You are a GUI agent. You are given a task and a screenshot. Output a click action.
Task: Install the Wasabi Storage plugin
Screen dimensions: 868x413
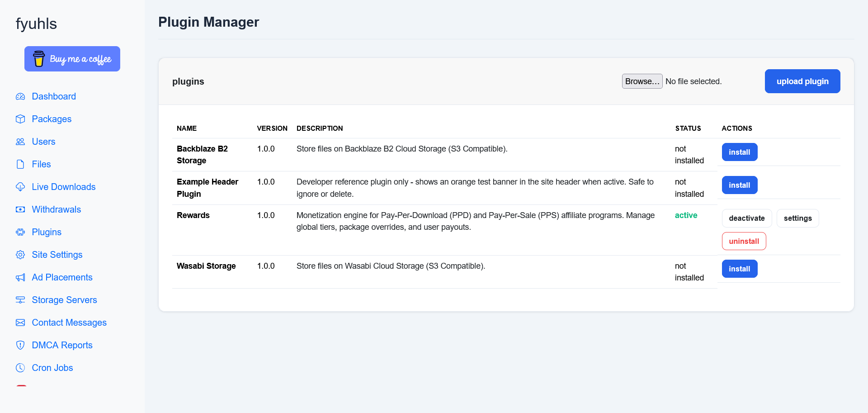[x=739, y=269]
